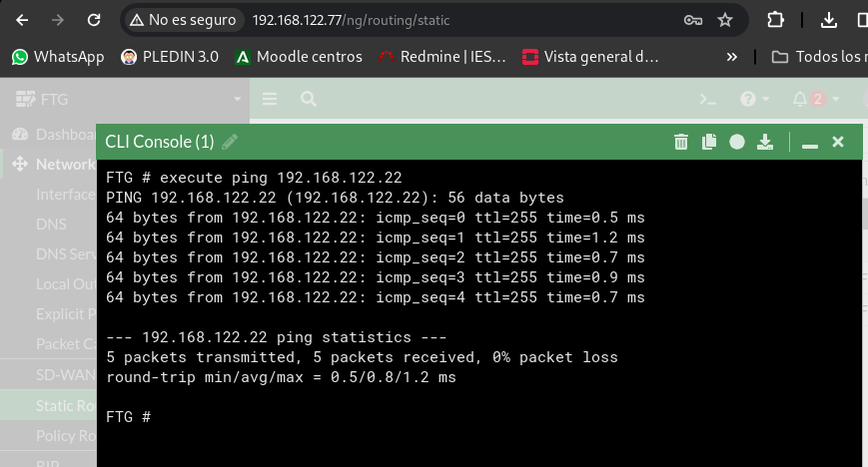Show more bookmarks with the chevron
The image size is (868, 467).
[732, 57]
